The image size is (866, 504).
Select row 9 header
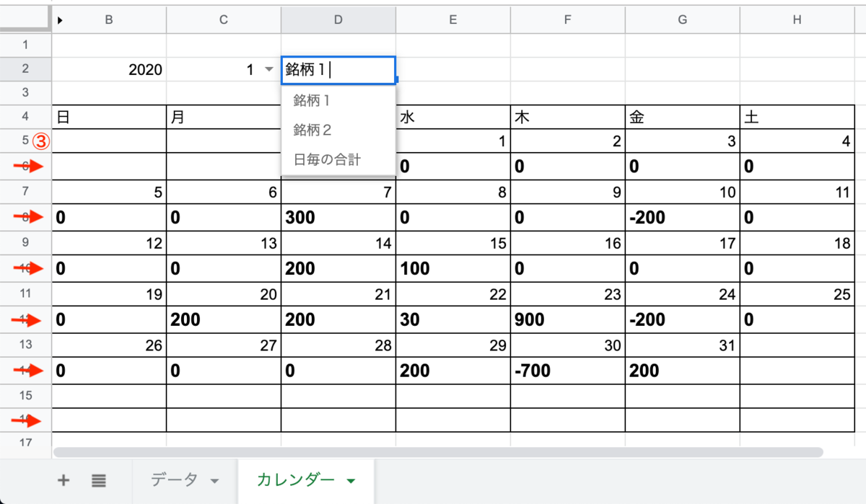click(26, 243)
